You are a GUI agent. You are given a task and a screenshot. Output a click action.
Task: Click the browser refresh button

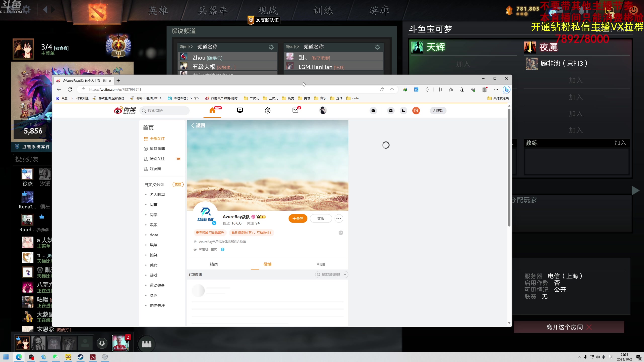click(x=70, y=89)
